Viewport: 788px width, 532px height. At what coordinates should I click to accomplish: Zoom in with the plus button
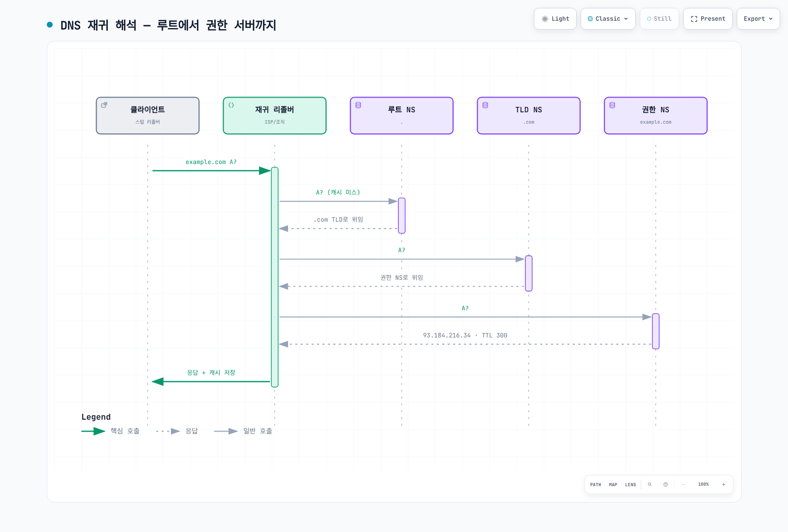point(723,485)
